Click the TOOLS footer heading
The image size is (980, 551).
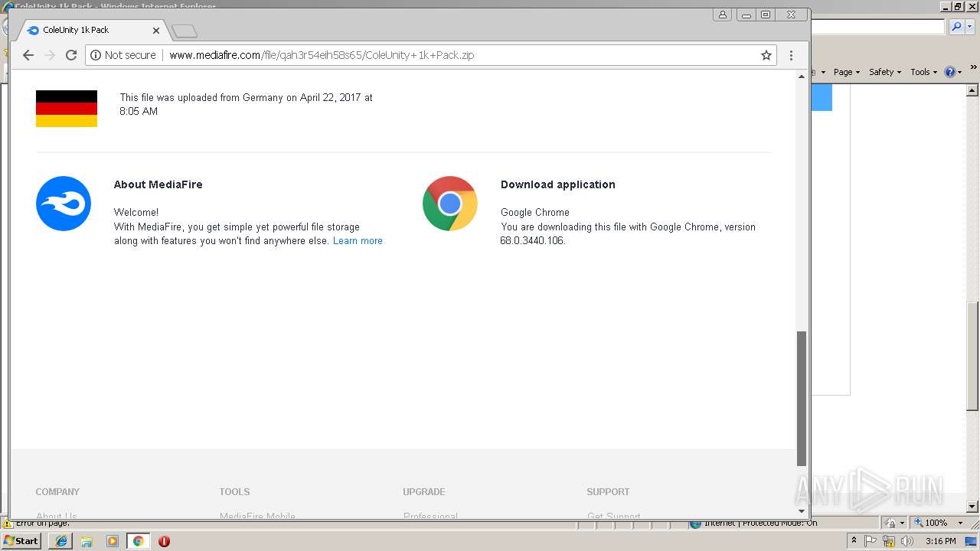(234, 492)
